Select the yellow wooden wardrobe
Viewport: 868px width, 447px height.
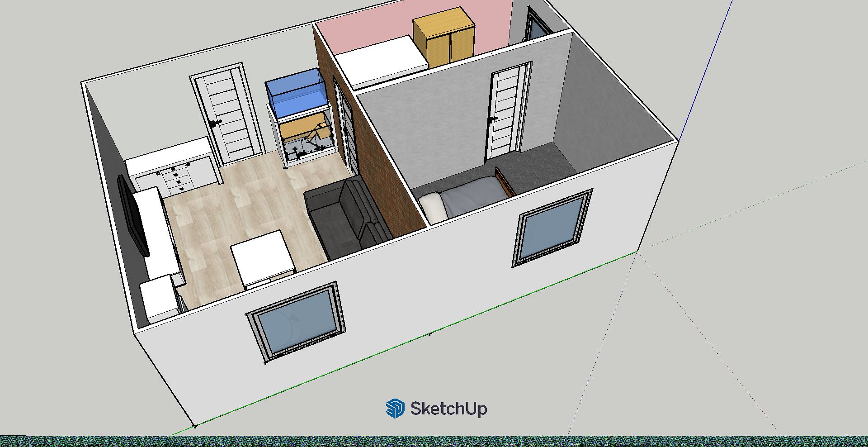pyautogui.click(x=444, y=38)
